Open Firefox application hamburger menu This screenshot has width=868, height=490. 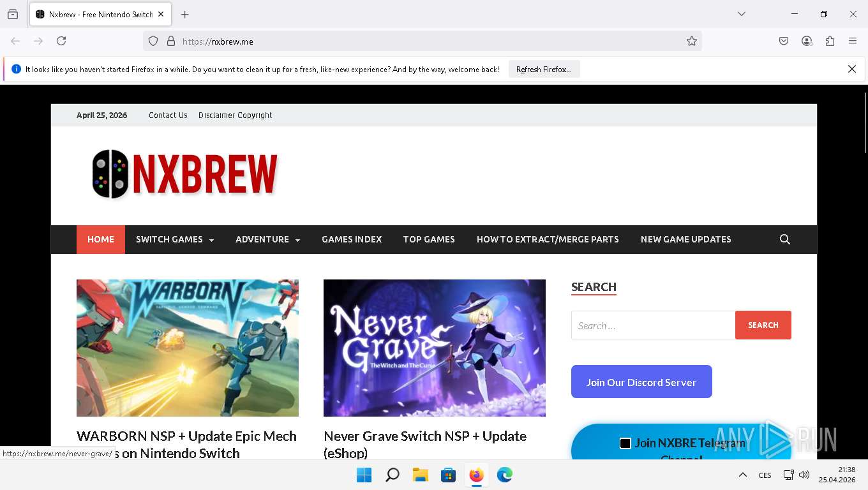[853, 41]
